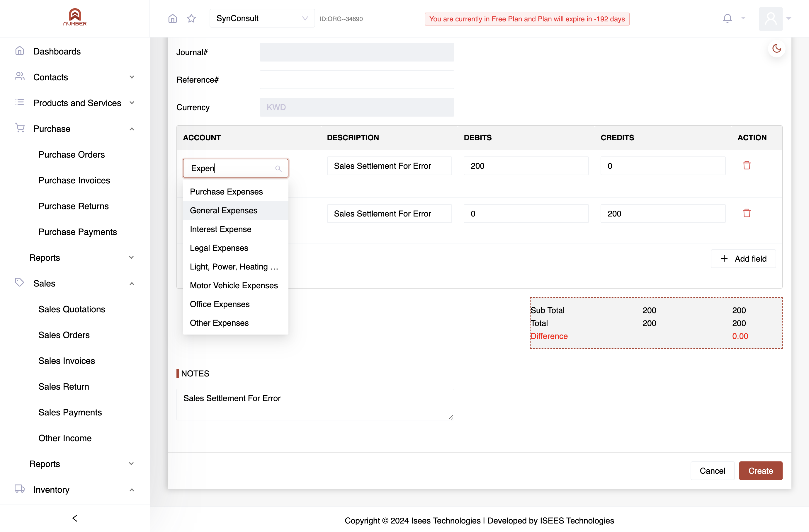Screen dimensions: 809x532
Task: Expand Products and Services menu
Action: coord(75,103)
